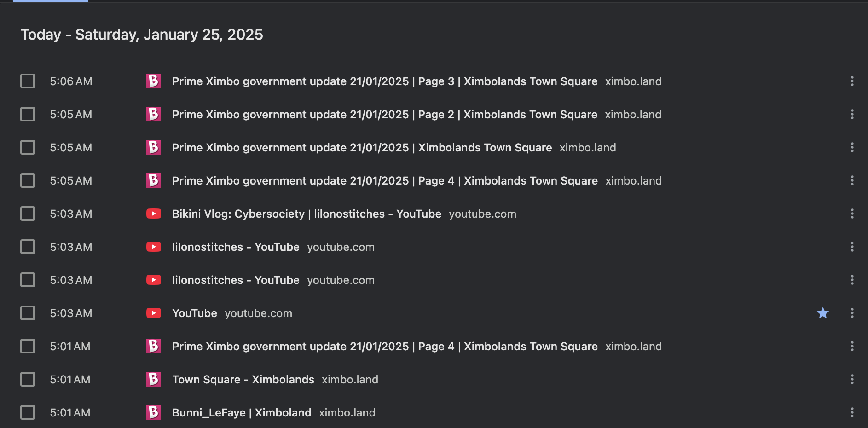Open Bunni_LeFaye | Ximboland link
This screenshot has height=428, width=868.
pos(242,413)
